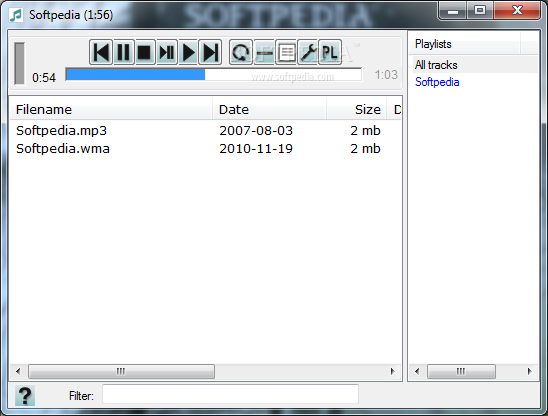
Task: Minimize the Softpedia player window
Action: 453,10
